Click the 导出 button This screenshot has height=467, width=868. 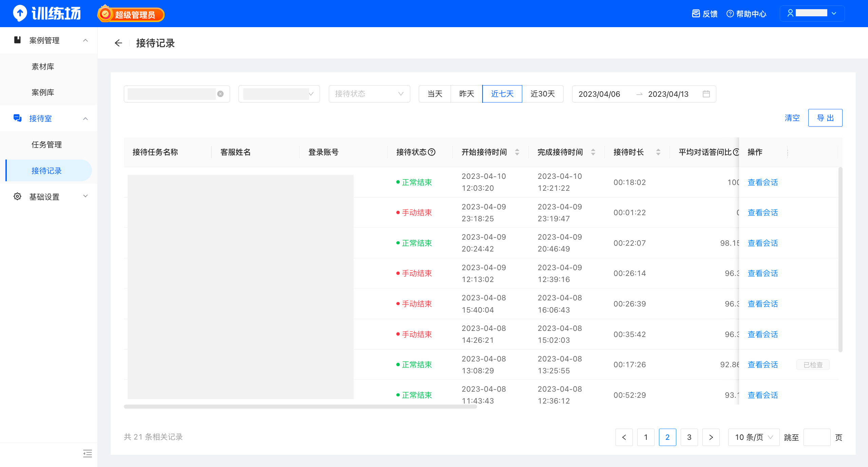click(x=825, y=118)
